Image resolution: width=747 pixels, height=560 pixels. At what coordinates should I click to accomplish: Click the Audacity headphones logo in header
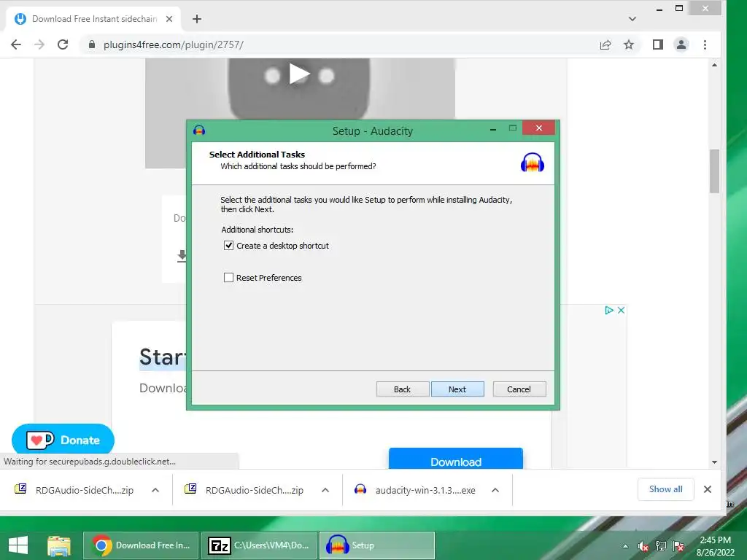click(532, 163)
